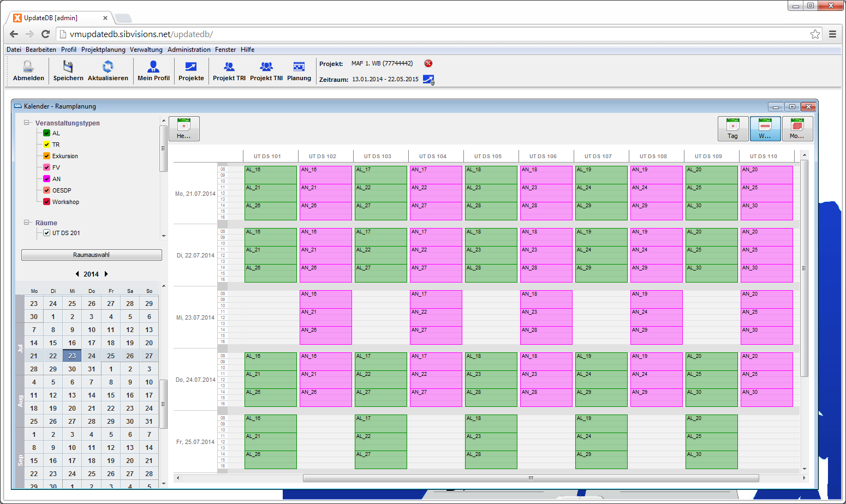Switch to Tag calendar view
Image resolution: width=846 pixels, height=504 pixels.
tap(733, 128)
